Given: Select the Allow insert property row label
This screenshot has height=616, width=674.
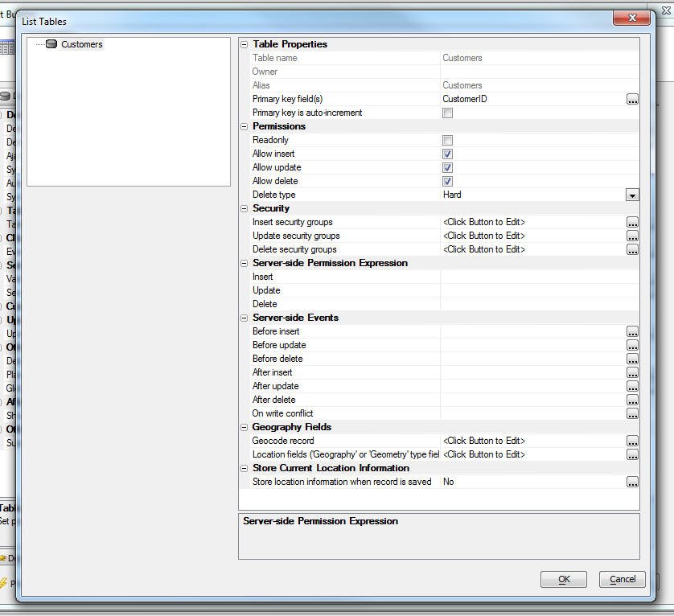Looking at the screenshot, I should pos(273,154).
